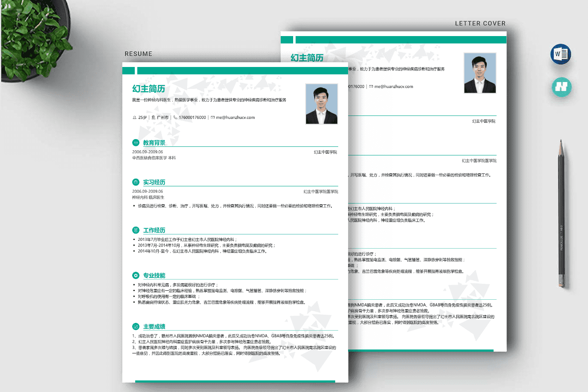Select the portrait photo on the letter cover page
The height and width of the screenshot is (392, 588).
point(480,73)
